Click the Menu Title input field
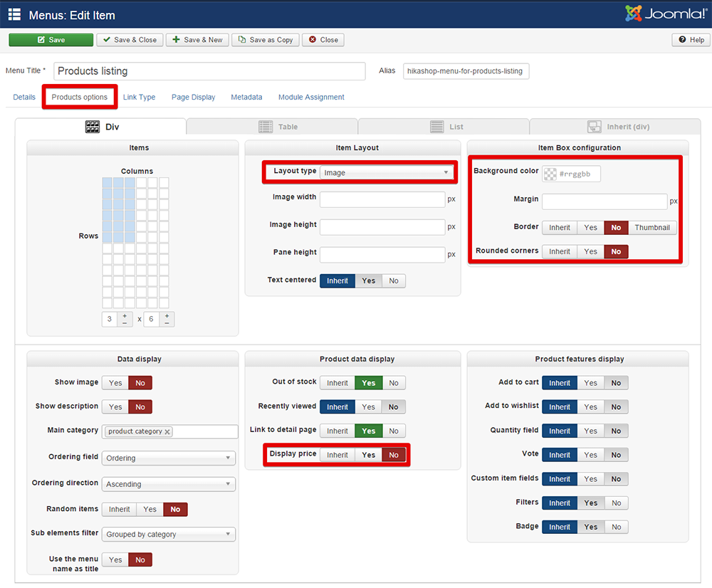The image size is (712, 588). point(209,71)
